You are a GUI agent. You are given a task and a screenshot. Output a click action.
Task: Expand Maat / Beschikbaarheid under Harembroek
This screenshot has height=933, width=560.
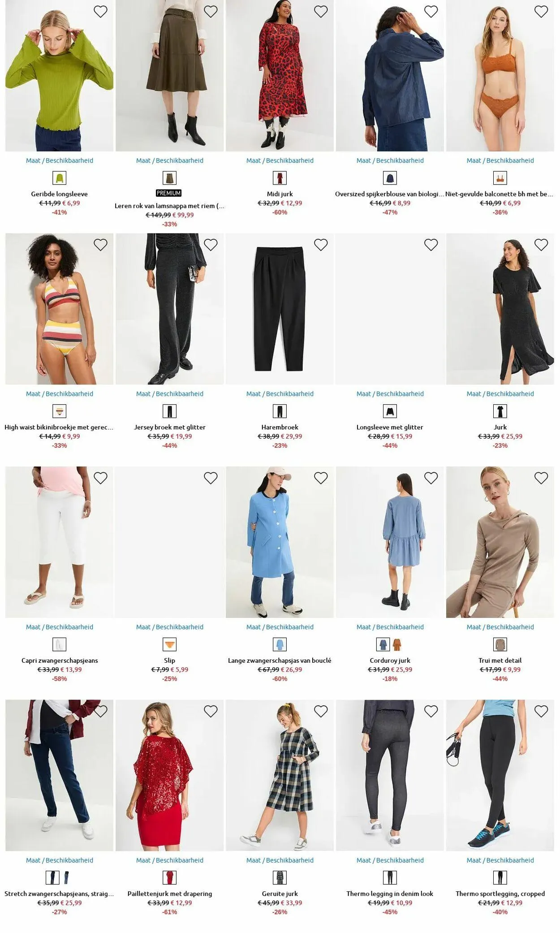(x=280, y=394)
